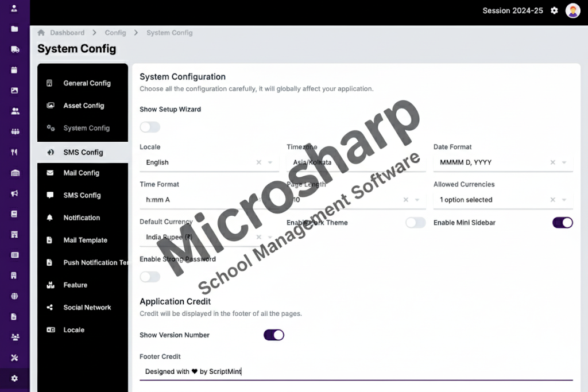Go to Dashboard via breadcrumb link
Viewport: 588px width, 392px height.
coord(67,33)
